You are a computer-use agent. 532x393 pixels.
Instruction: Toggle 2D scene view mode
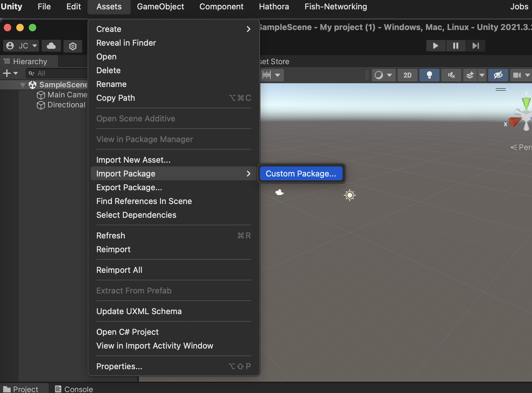click(407, 75)
